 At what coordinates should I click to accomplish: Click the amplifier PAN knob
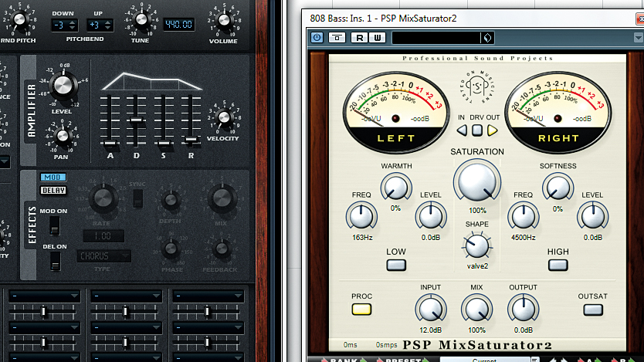63,135
